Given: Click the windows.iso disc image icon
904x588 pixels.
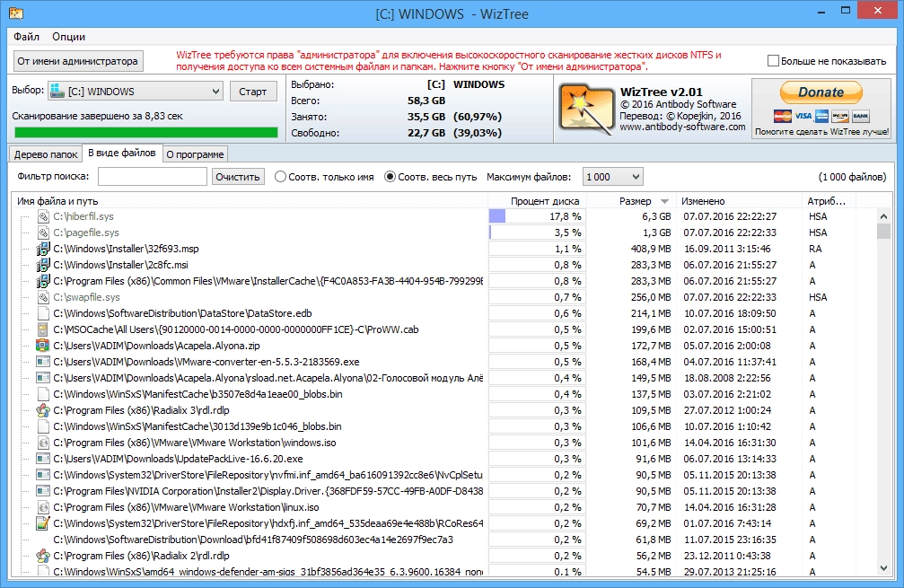Looking at the screenshot, I should [x=43, y=443].
